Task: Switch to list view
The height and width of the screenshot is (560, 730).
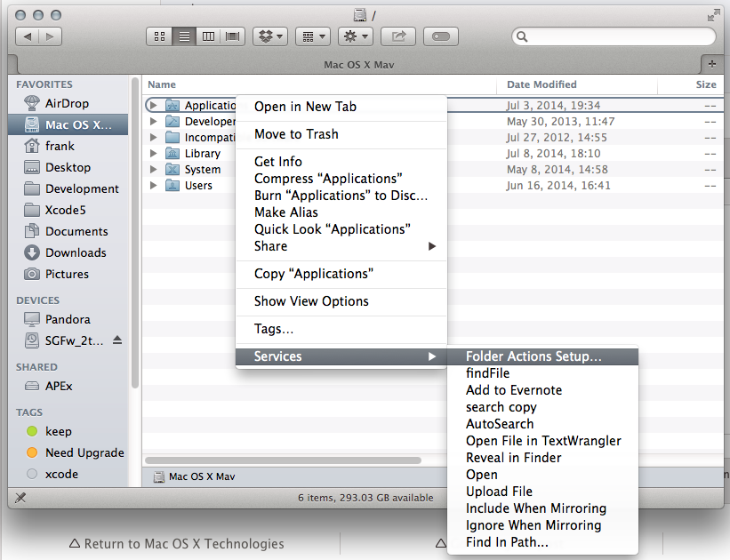Action: point(184,36)
